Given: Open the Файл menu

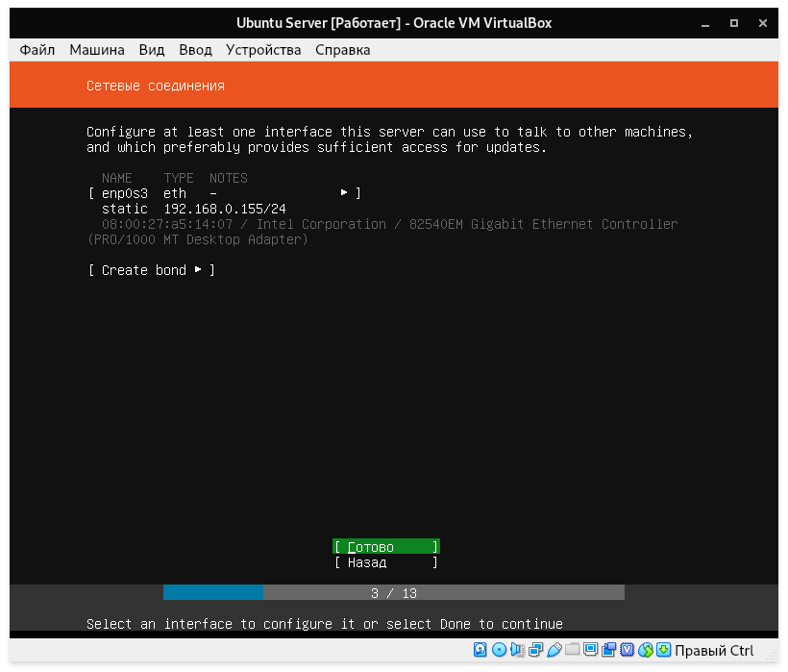Looking at the screenshot, I should [x=37, y=50].
